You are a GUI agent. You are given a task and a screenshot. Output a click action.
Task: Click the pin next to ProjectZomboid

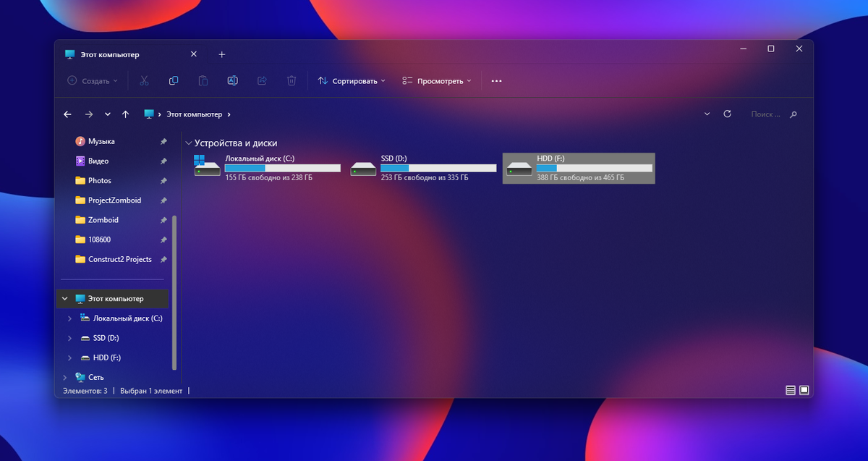(x=163, y=200)
